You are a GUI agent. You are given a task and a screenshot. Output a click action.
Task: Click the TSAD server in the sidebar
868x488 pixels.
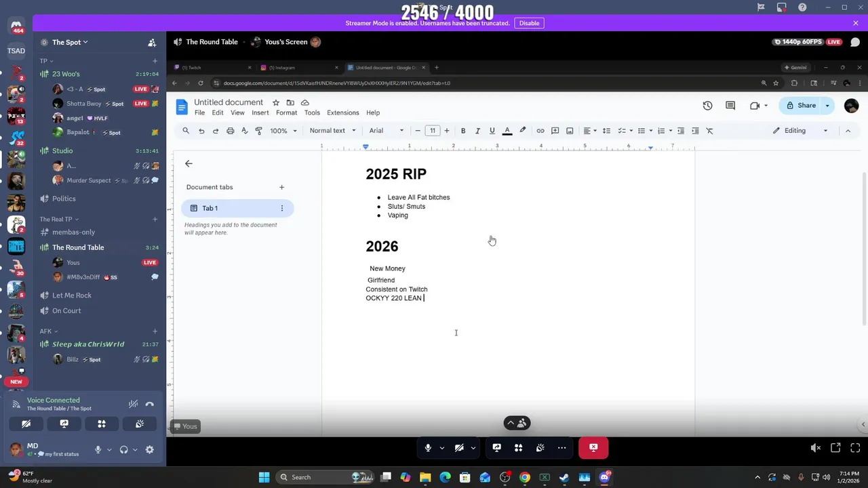tap(16, 51)
